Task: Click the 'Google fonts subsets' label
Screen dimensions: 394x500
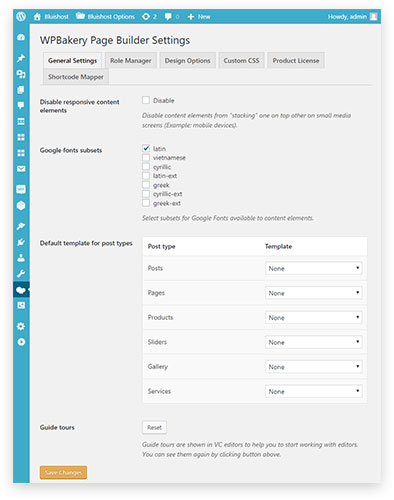Action: pos(71,150)
